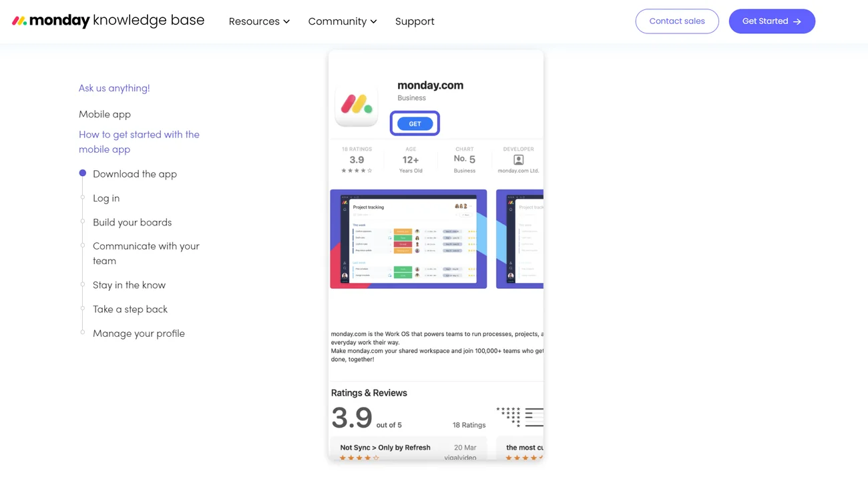Open Manage your profile section
The height and width of the screenshot is (481, 868).
coord(138,334)
